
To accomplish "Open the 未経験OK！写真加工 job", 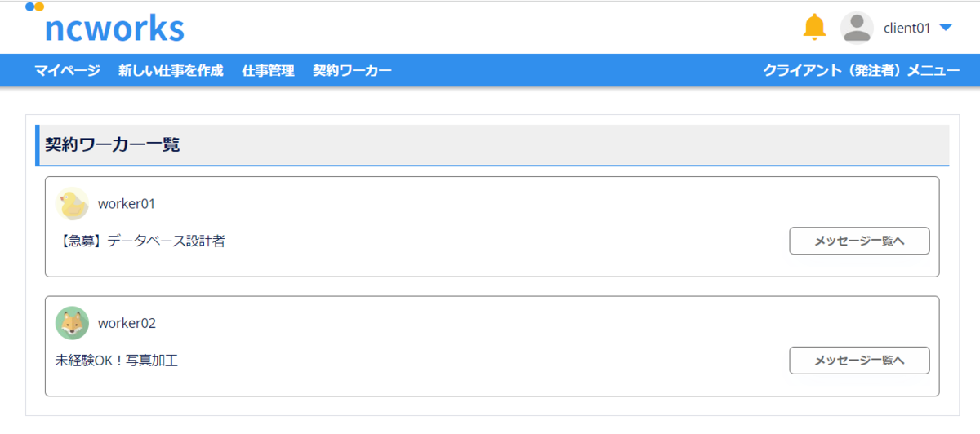I will tap(117, 361).
